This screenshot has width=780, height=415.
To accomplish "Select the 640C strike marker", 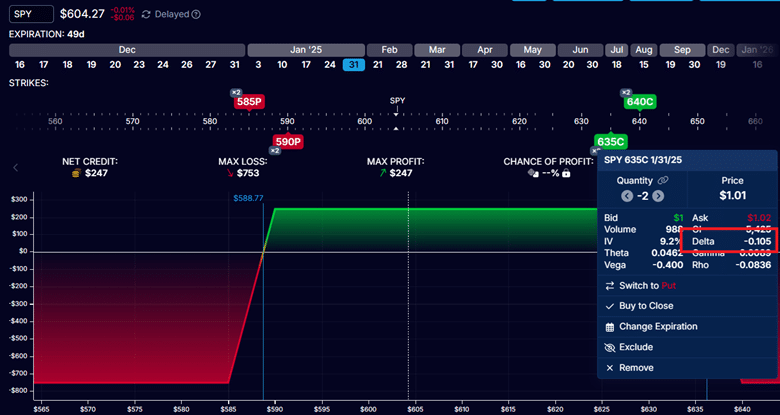I will pyautogui.click(x=640, y=102).
